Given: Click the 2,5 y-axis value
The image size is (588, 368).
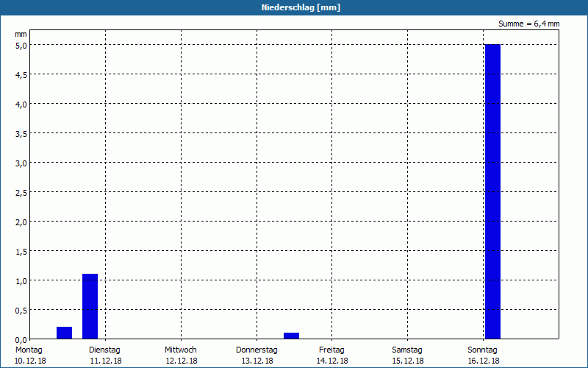Looking at the screenshot, I should [x=21, y=193].
